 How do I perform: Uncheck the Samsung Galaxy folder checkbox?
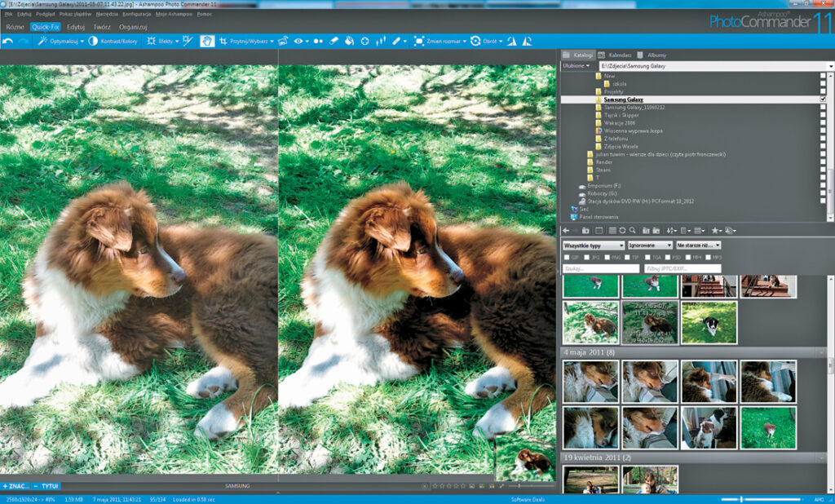(823, 99)
